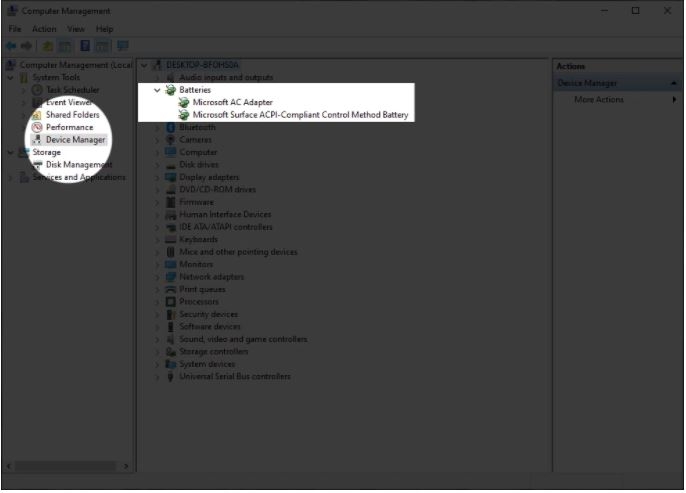
Task: Click the Forward arrow toolbar icon
Action: coord(26,46)
